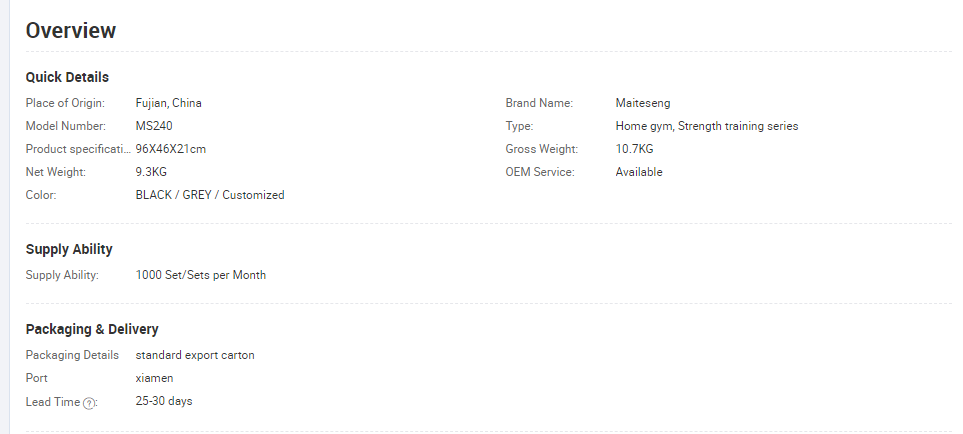The width and height of the screenshot is (963, 434).
Task: Select the OEM Service Available value
Action: pos(639,172)
